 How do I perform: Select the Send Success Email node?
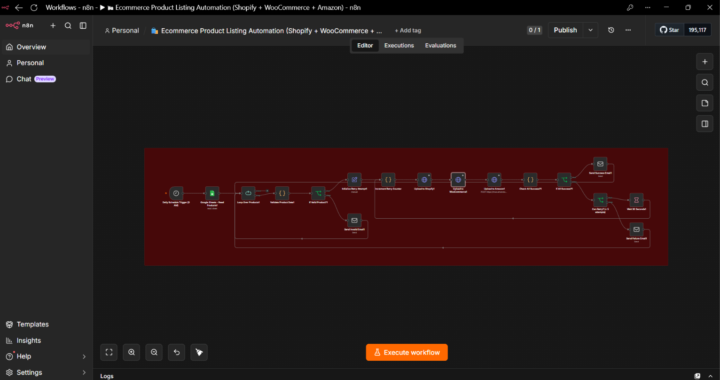(600, 164)
